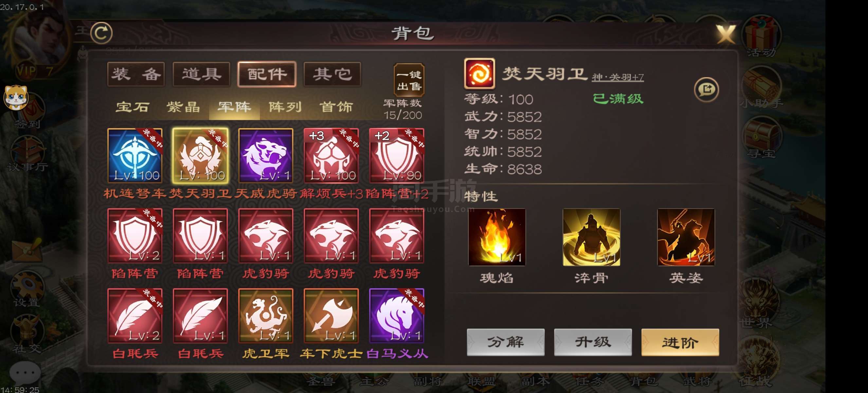
Task: Open the 首饰 sub-tab
Action: [x=336, y=107]
